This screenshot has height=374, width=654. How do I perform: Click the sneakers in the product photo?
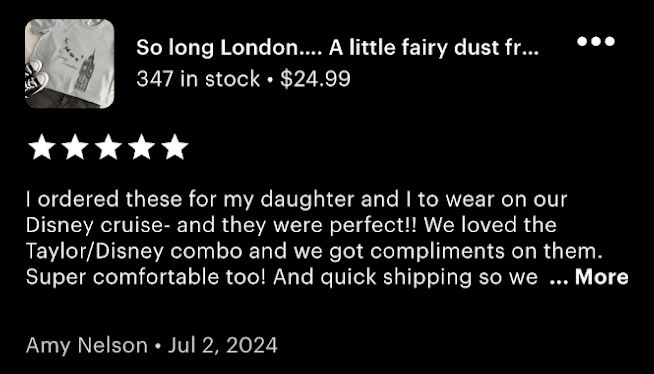point(35,77)
